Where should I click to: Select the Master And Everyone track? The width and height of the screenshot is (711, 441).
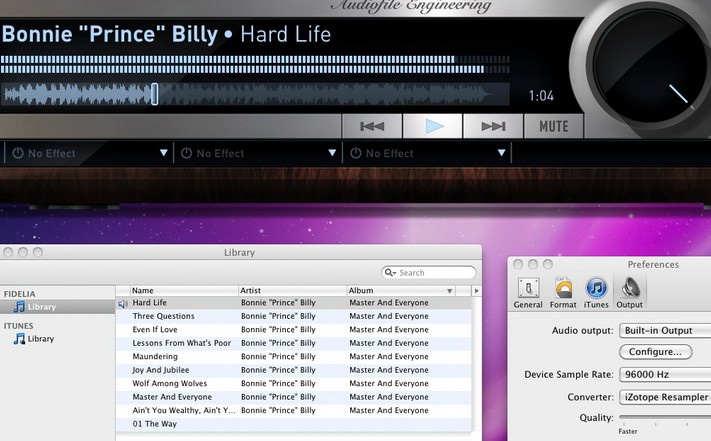pyautogui.click(x=294, y=397)
